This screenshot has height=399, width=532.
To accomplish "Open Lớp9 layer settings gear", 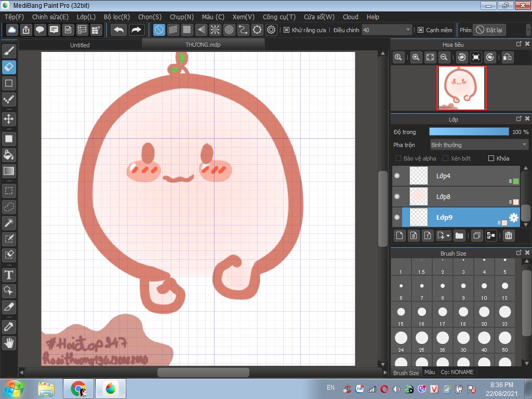I will pyautogui.click(x=514, y=218).
